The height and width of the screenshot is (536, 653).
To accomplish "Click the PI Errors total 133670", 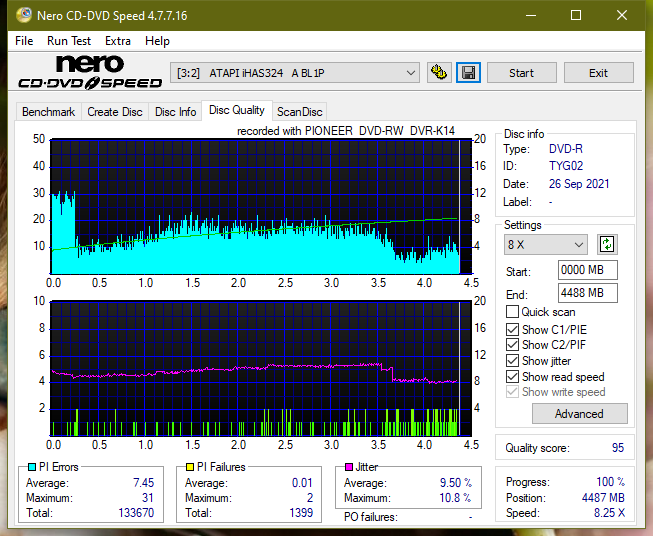I will point(136,513).
